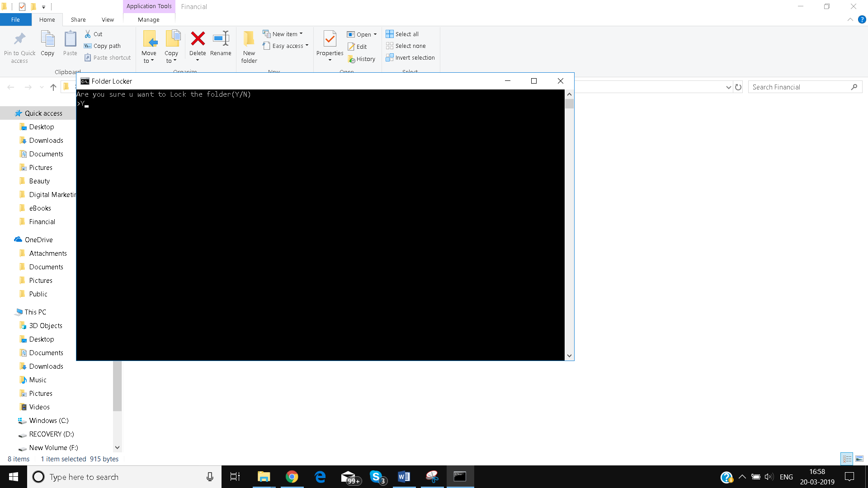Click the Search Financial box
Viewport: 868px width, 488px height.
point(805,87)
